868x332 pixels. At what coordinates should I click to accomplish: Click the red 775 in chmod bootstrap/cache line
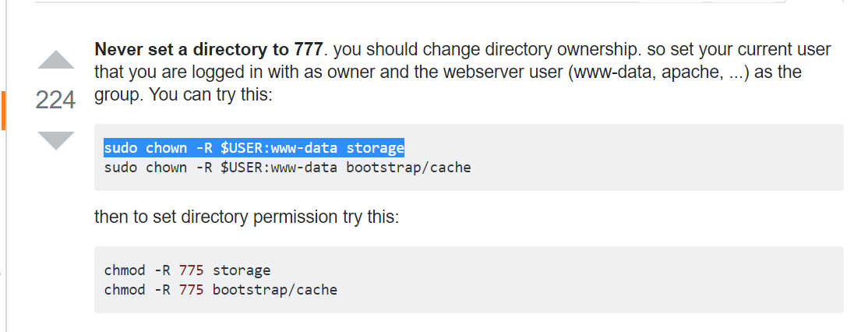[x=192, y=290]
